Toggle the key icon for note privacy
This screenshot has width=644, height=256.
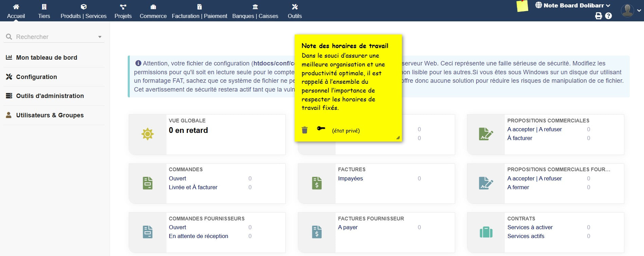click(x=321, y=129)
